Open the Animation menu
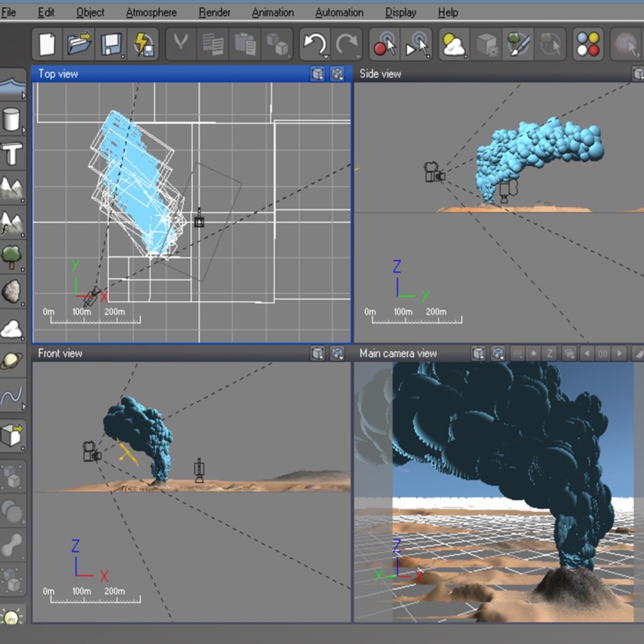 (273, 13)
